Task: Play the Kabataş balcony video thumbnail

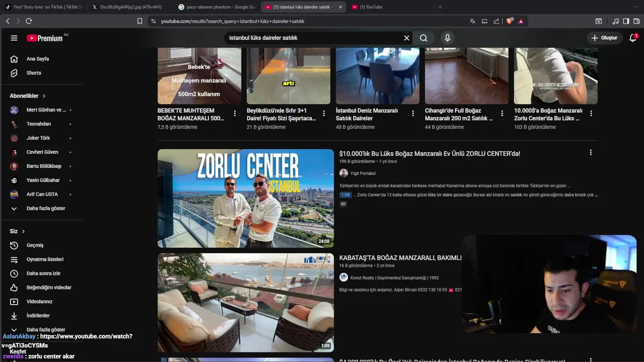Action: [246, 302]
